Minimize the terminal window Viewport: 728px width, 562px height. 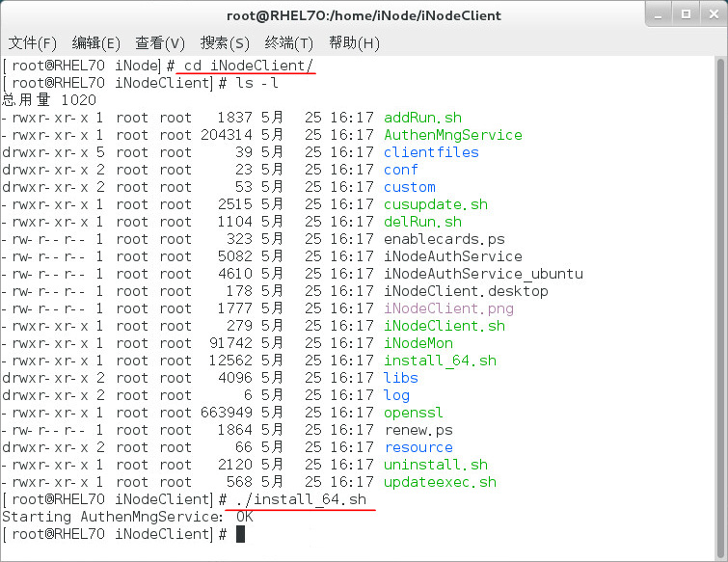[658, 14]
